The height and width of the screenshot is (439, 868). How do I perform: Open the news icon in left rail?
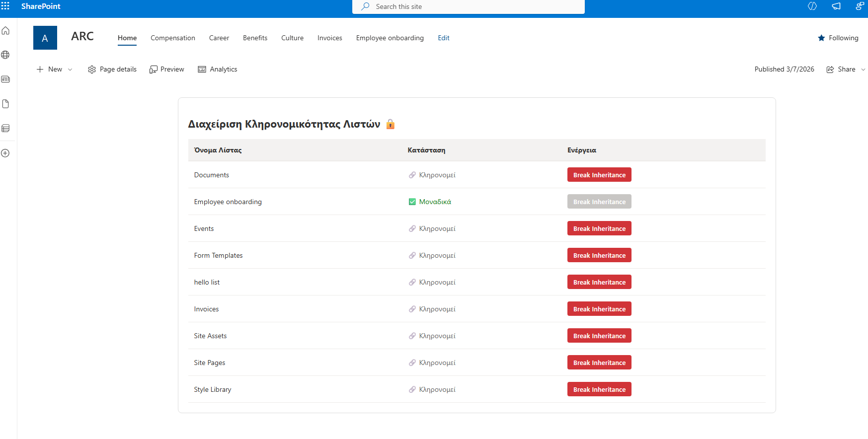pyautogui.click(x=5, y=79)
